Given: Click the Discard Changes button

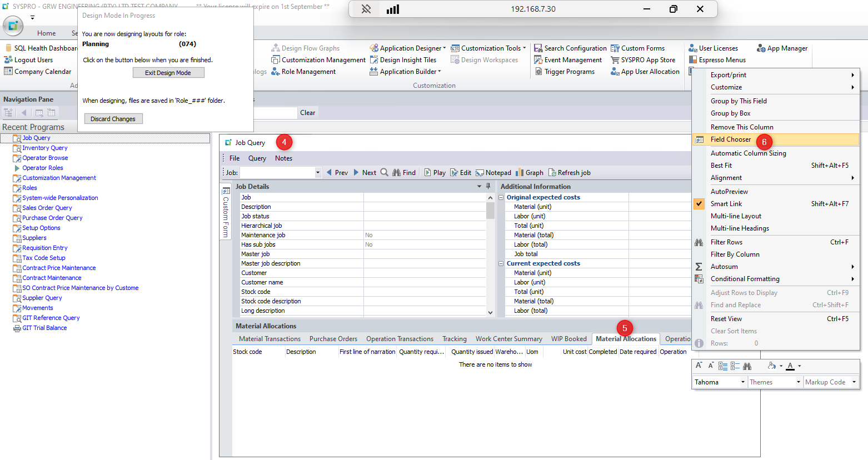Looking at the screenshot, I should (x=113, y=119).
